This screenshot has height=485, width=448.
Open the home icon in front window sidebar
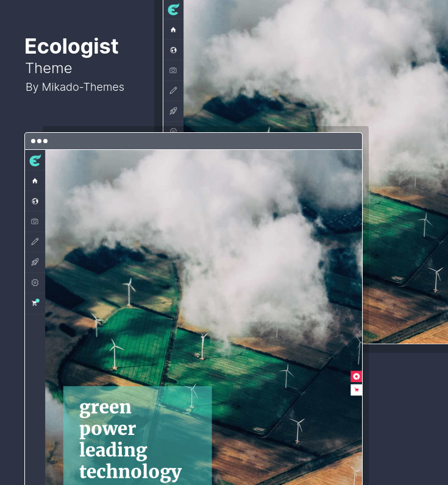click(35, 181)
